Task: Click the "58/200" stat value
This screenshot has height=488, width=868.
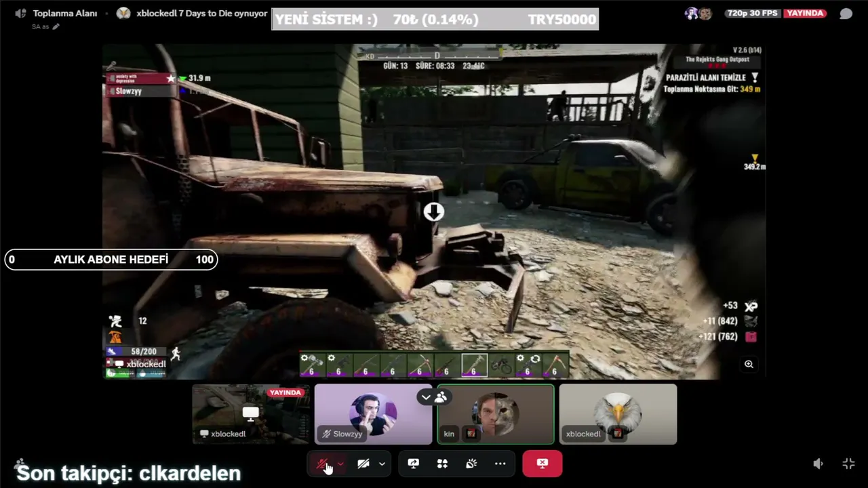Action: pyautogui.click(x=144, y=352)
